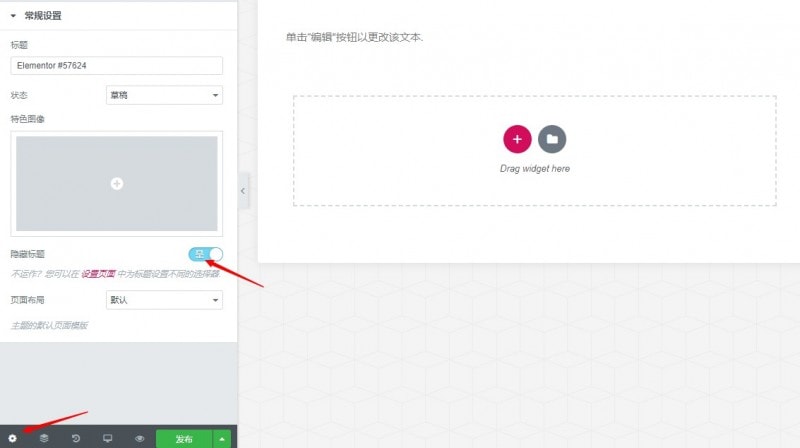Open the 状态 dropdown
Viewport: 800px width, 448px height.
(x=164, y=95)
